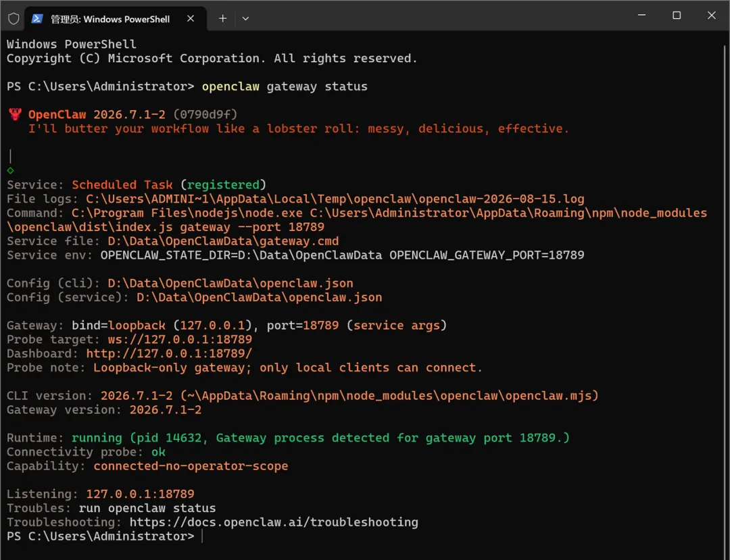The image size is (730, 560).
Task: Click the gateway.cmd service file path
Action: (224, 241)
